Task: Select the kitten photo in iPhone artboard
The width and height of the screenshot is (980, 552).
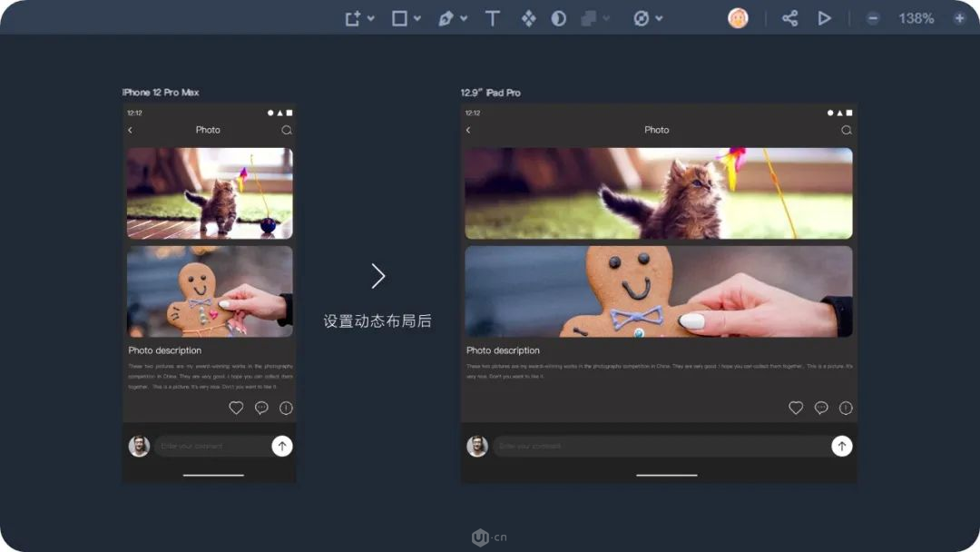Action: pos(210,193)
